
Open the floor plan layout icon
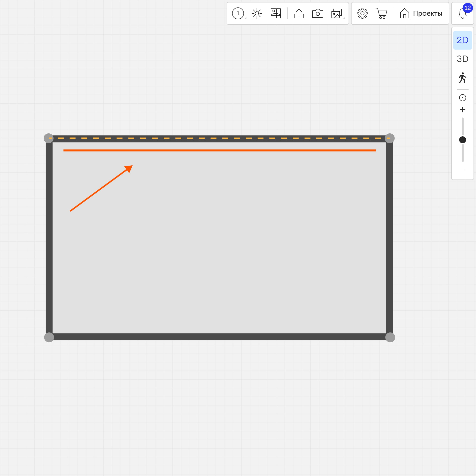click(275, 13)
